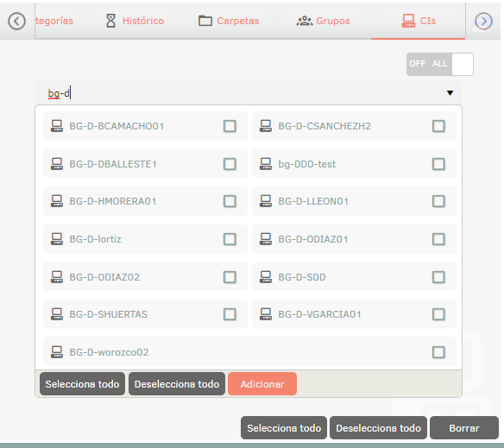504x448 pixels.
Task: Click the computer icon beside BG-D-LLEON01
Action: (266, 201)
